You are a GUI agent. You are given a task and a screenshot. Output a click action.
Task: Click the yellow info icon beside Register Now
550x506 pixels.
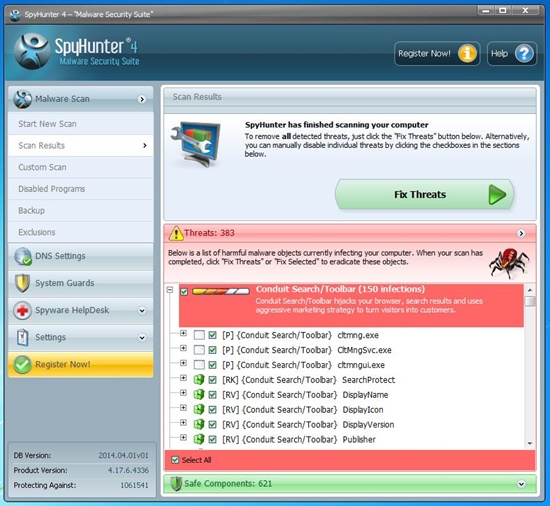(x=467, y=54)
